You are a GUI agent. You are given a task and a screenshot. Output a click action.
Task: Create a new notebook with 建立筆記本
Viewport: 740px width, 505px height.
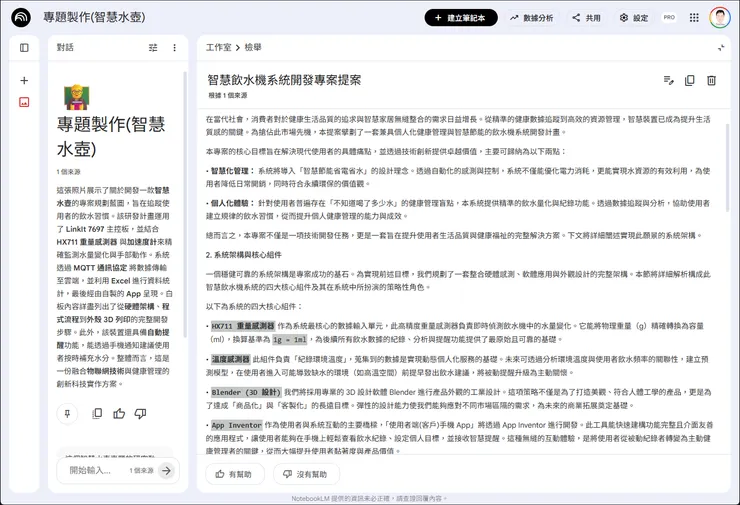[x=461, y=17]
